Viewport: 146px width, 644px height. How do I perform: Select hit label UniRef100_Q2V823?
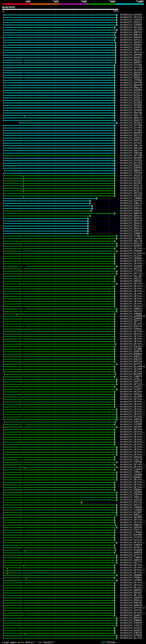point(131,123)
